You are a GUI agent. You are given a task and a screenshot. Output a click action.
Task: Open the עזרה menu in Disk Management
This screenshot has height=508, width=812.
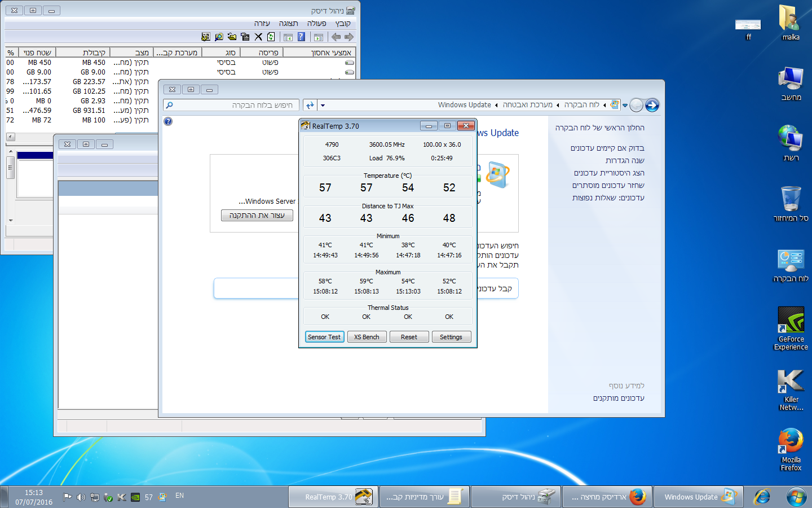pyautogui.click(x=262, y=23)
